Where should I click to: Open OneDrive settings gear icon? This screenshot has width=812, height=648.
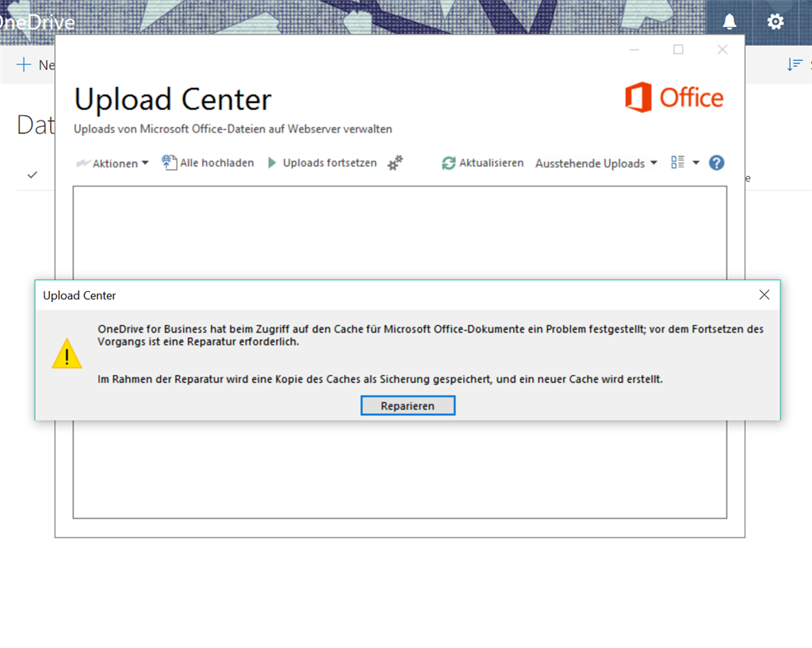[776, 21]
